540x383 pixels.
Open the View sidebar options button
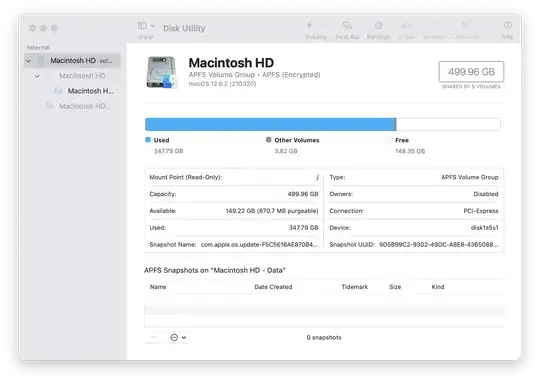click(142, 25)
